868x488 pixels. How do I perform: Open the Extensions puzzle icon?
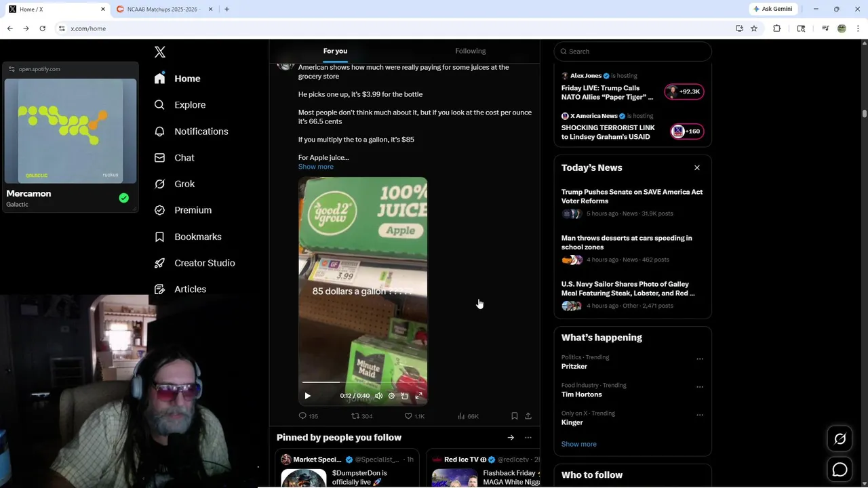777,28
